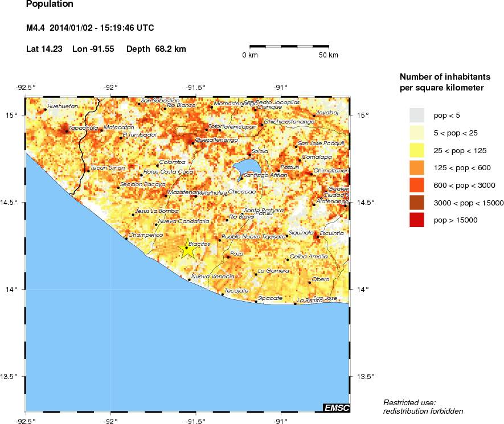Viewport: 504px width, 424px height.
Task: Click the Nueva Venecia label on the coast
Action: click(212, 276)
